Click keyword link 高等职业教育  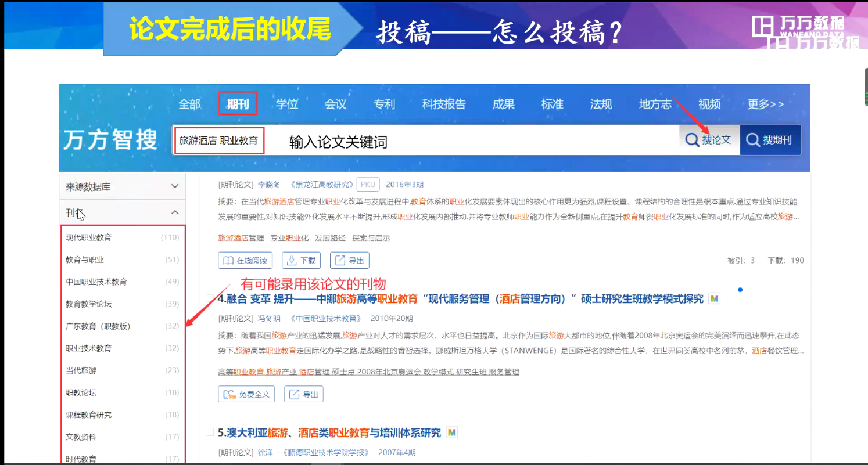coord(241,372)
